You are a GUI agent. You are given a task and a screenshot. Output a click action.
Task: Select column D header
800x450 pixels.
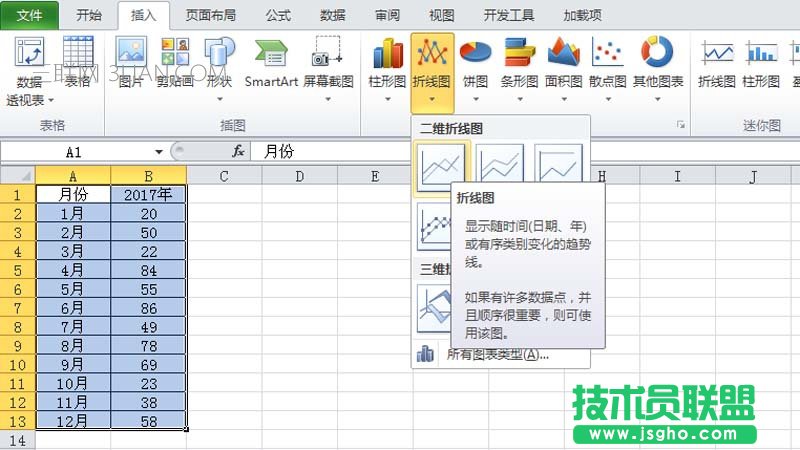[x=299, y=176]
